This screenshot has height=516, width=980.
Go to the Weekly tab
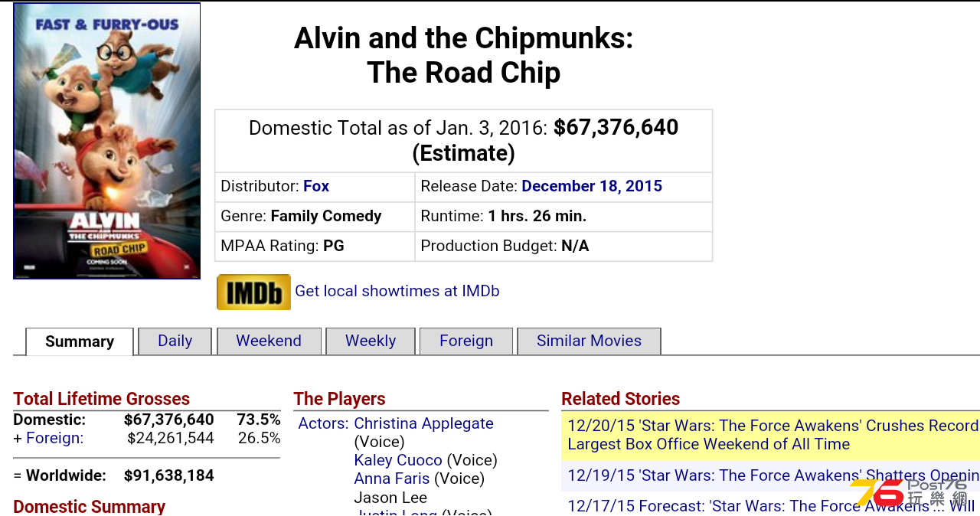371,341
